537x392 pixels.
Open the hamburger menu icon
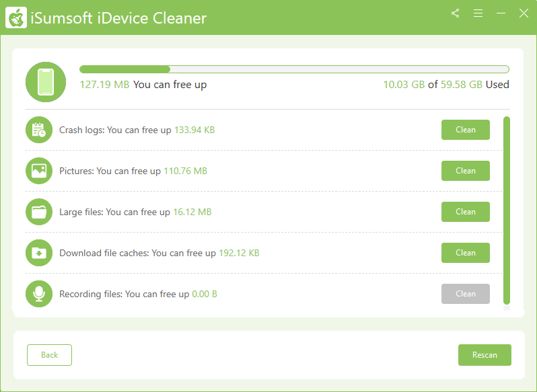pyautogui.click(x=478, y=13)
